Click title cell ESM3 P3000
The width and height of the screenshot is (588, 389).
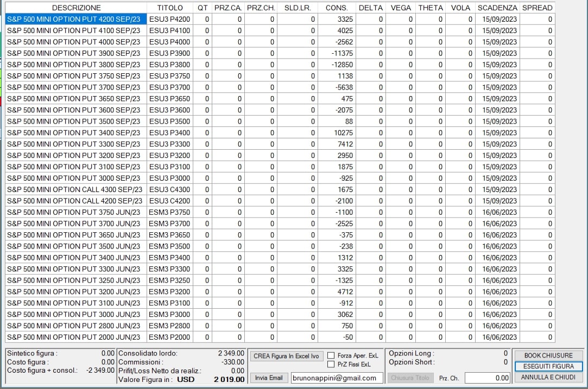click(x=170, y=315)
